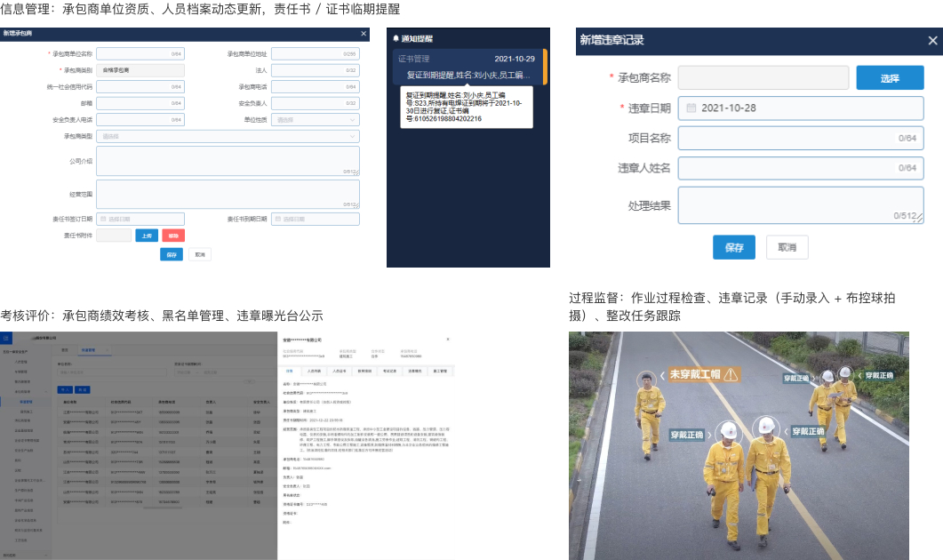This screenshot has height=560, width=943.
Task: Click the bell icon beside 通知提醒
Action: point(396,38)
